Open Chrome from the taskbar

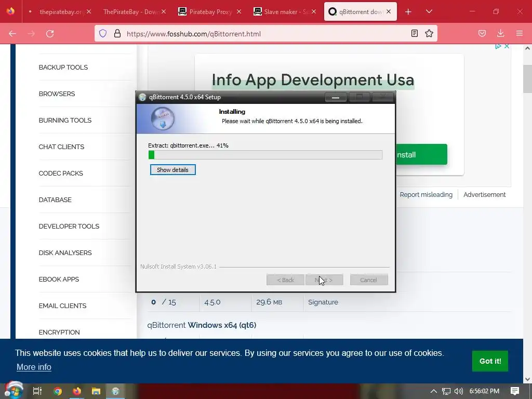[57, 391]
